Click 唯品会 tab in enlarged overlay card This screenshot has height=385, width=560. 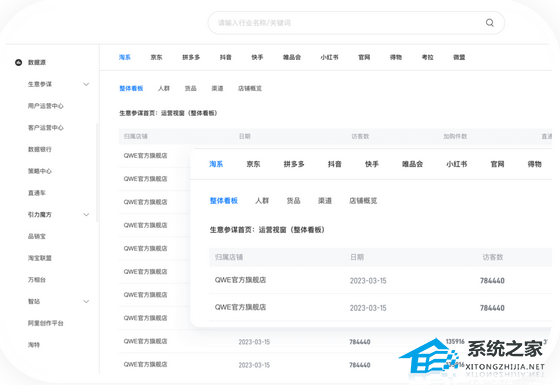pos(412,164)
